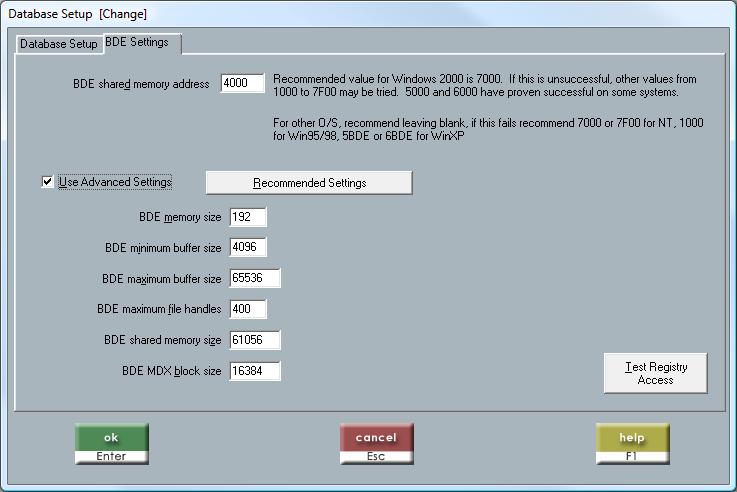This screenshot has height=492, width=737.
Task: Click the 'Database Setup [Change]' window title
Action: [78, 14]
